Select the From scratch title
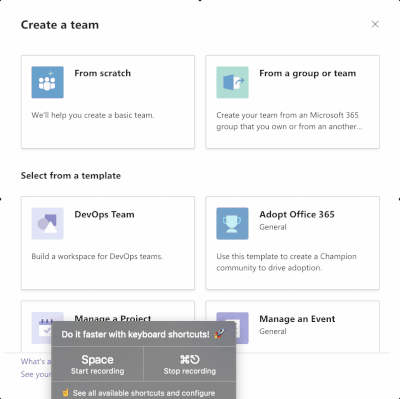 pos(103,73)
